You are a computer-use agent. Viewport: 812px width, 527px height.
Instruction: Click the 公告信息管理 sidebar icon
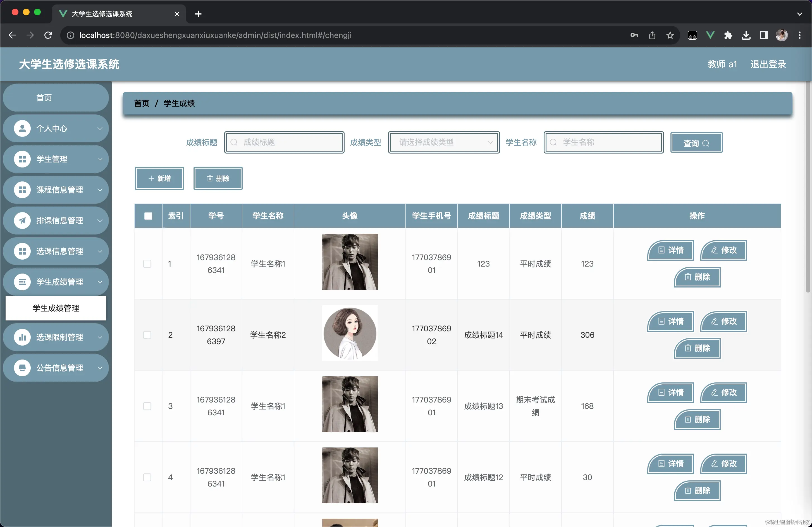click(22, 368)
